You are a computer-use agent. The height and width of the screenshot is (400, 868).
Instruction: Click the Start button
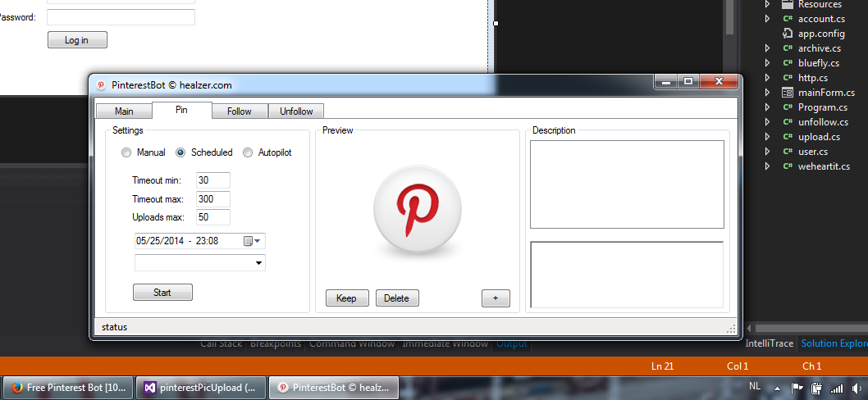(162, 292)
